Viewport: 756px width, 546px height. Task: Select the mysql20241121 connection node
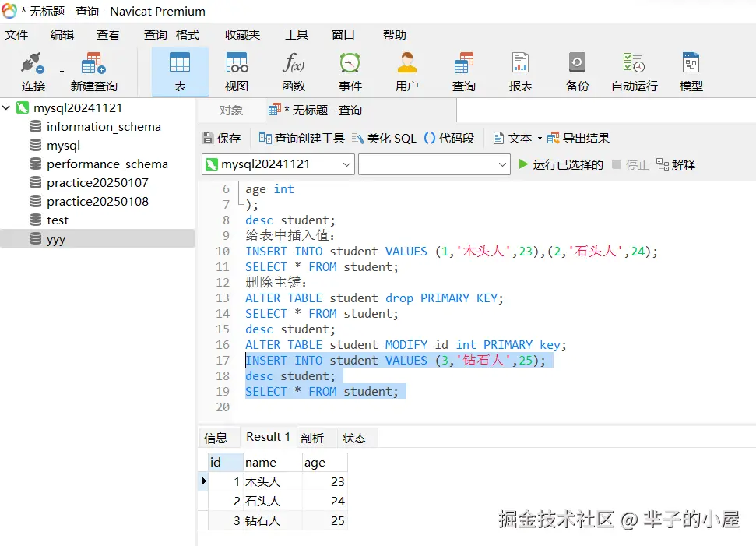click(x=77, y=107)
